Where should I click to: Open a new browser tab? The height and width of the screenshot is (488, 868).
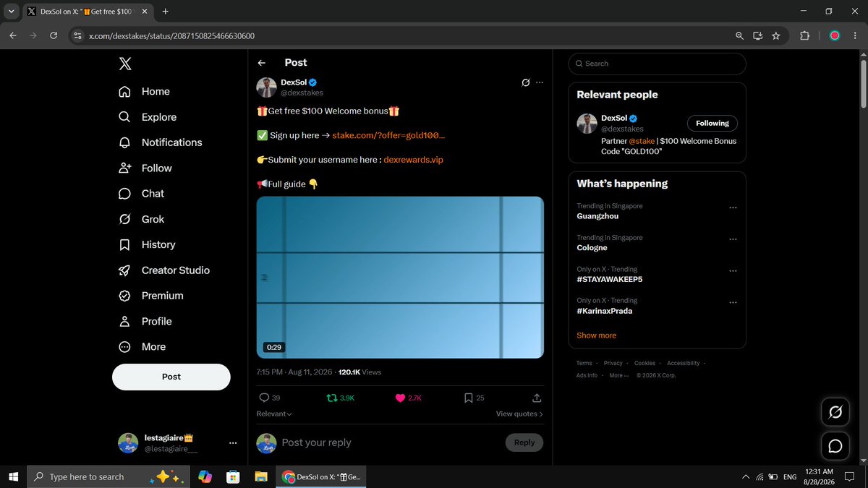pyautogui.click(x=166, y=12)
